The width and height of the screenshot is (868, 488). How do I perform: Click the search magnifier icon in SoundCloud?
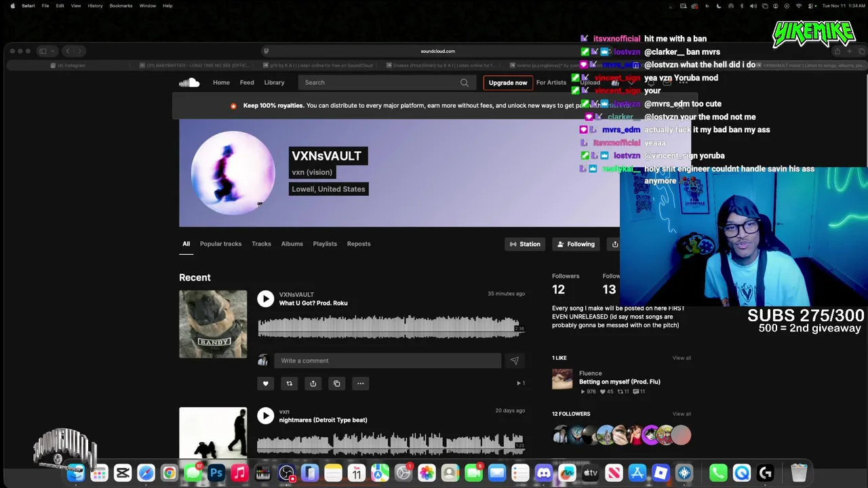(x=465, y=83)
